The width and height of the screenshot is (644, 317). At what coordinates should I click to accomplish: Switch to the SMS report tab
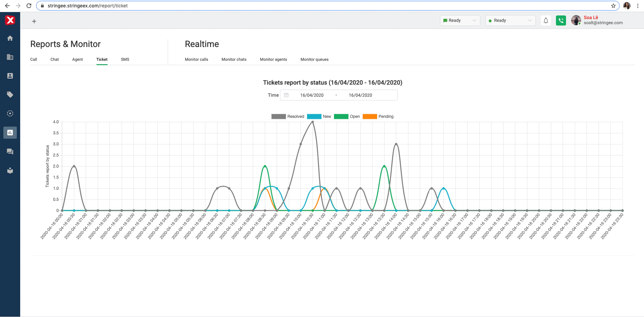[125, 59]
